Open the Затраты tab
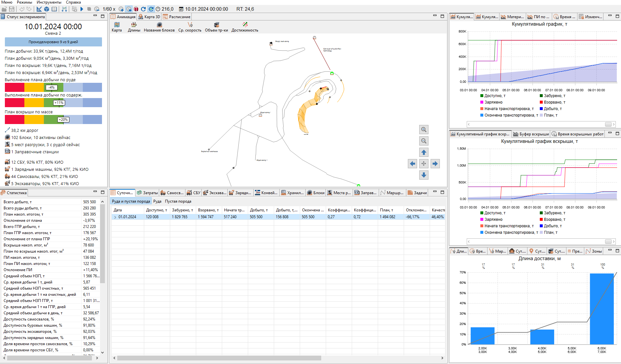621x364 pixels. 147,193
